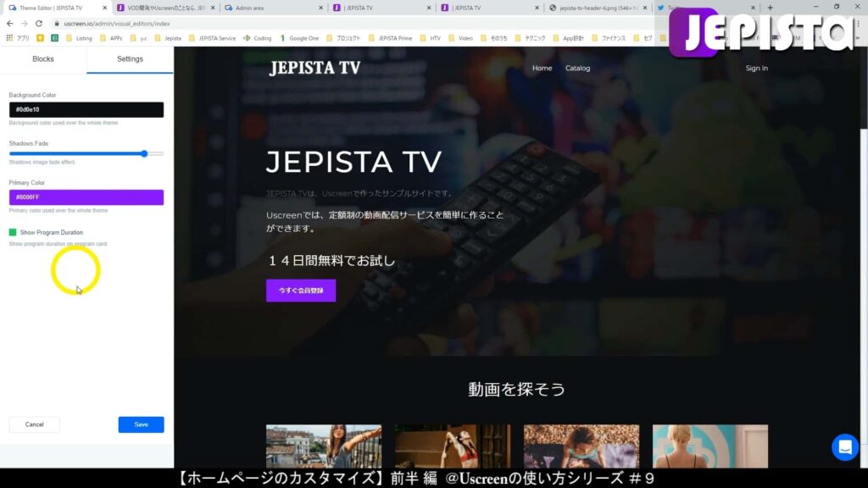Open the Jepista bookmark folder
The height and width of the screenshot is (488, 868).
point(168,38)
